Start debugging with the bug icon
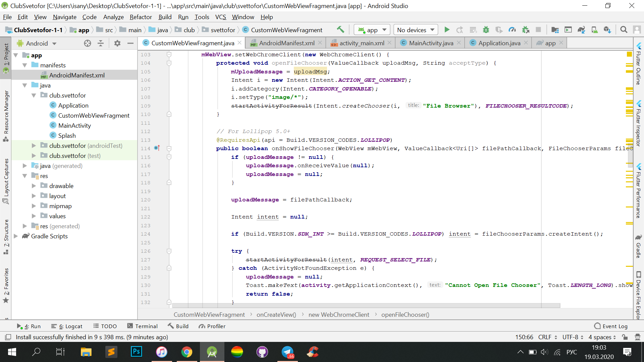Image resolution: width=644 pixels, height=362 pixels. pos(486,30)
